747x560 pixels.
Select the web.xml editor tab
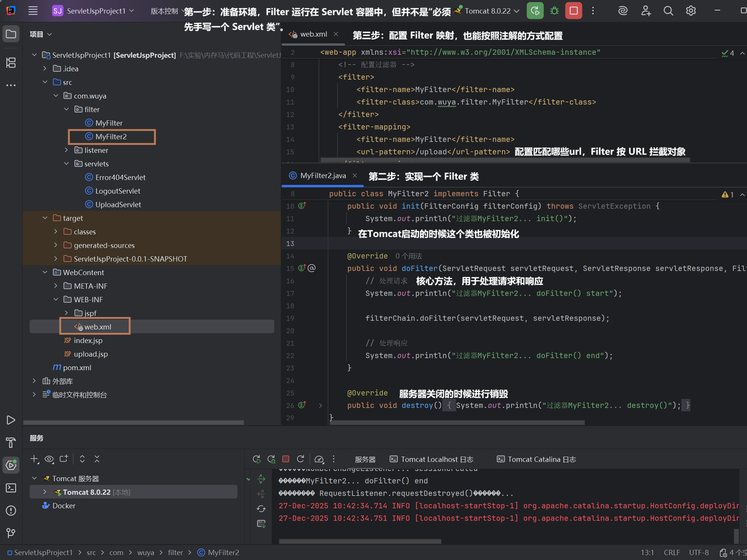point(313,34)
